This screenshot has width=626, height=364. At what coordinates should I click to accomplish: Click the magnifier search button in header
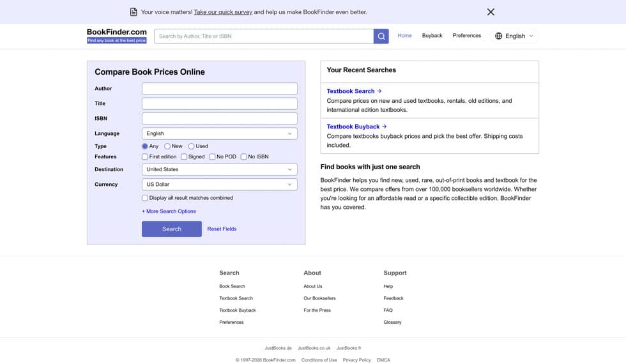[x=381, y=36]
